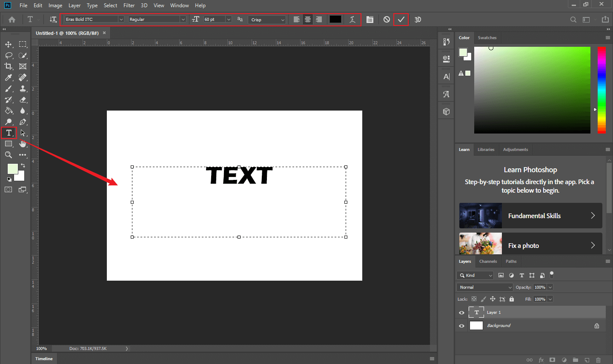The height and width of the screenshot is (364, 613).
Task: Hide the Layer 1 text layer
Action: click(x=461, y=312)
